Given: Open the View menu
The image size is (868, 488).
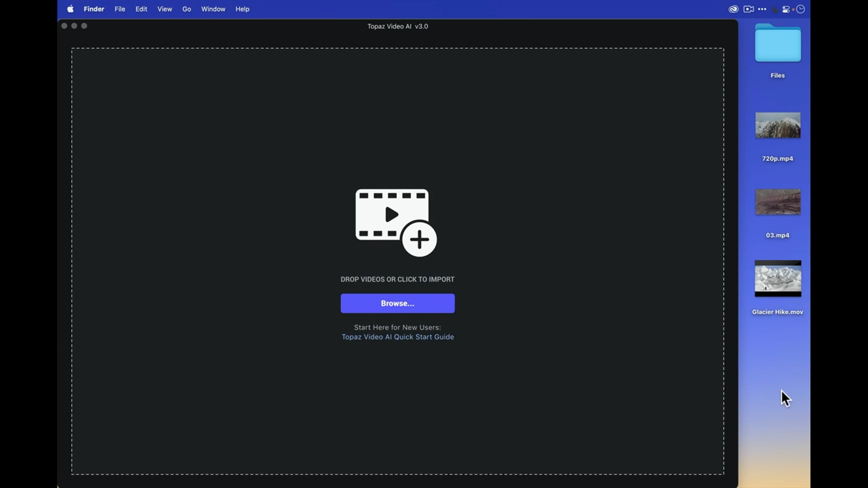Looking at the screenshot, I should point(165,9).
